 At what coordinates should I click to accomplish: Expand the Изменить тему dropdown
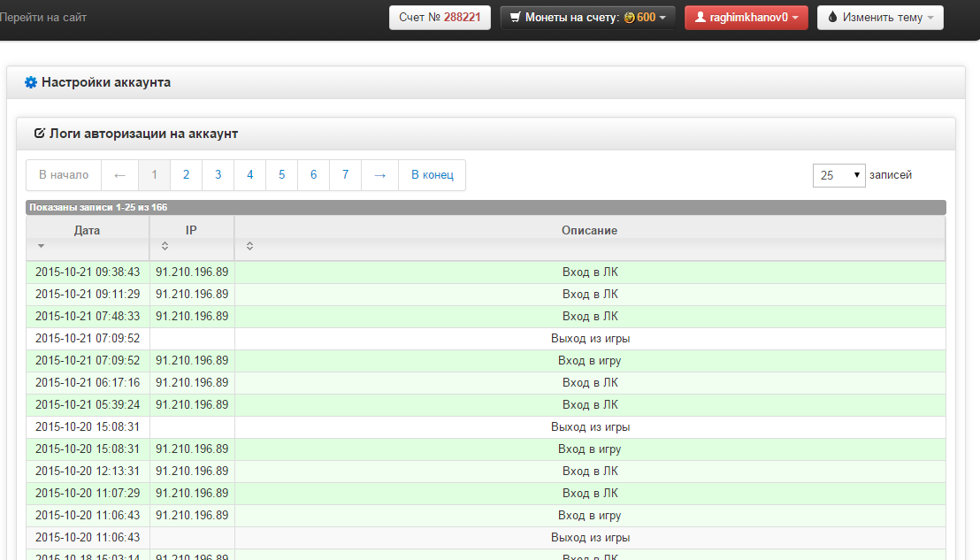click(x=880, y=18)
